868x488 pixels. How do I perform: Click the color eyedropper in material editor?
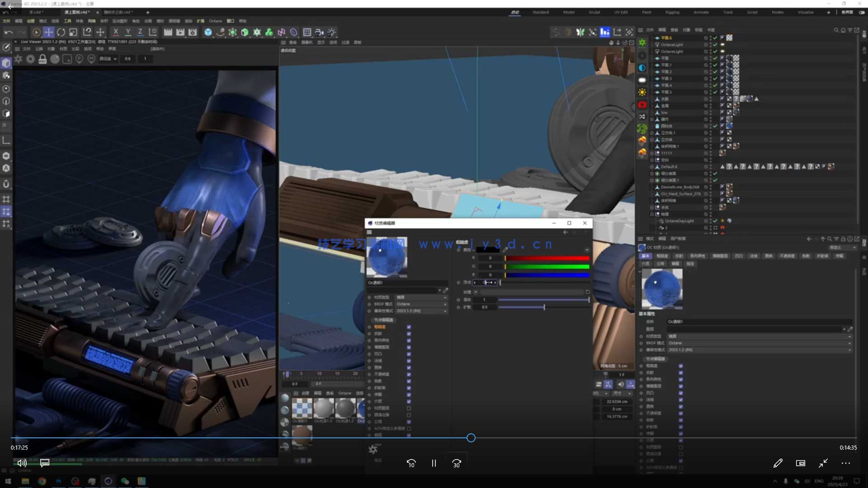tap(505, 250)
